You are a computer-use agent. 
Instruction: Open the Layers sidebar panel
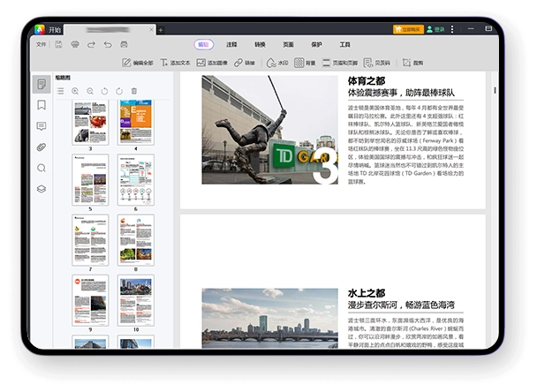[42, 189]
